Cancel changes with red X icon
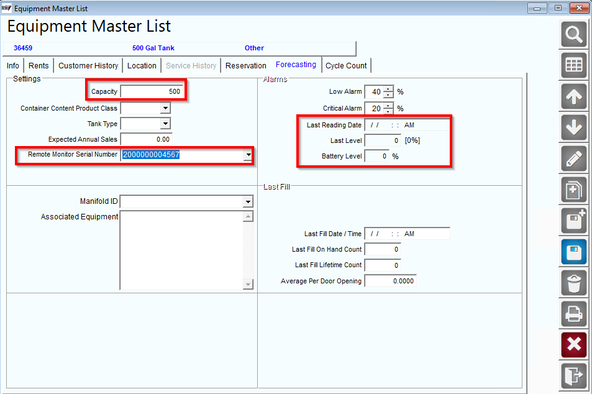The image size is (592, 394). tap(574, 345)
